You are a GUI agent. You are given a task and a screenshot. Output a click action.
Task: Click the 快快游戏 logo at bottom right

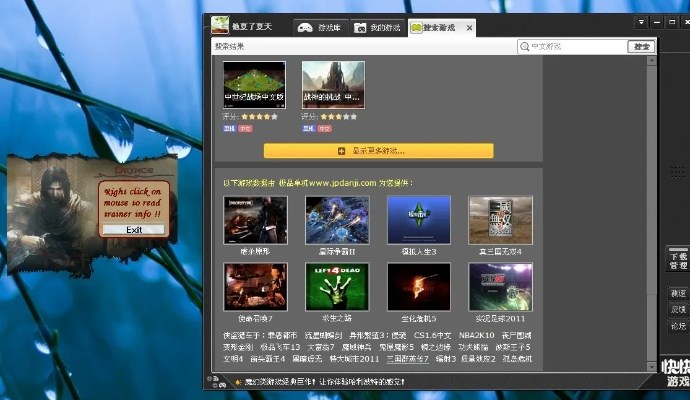pos(676,374)
